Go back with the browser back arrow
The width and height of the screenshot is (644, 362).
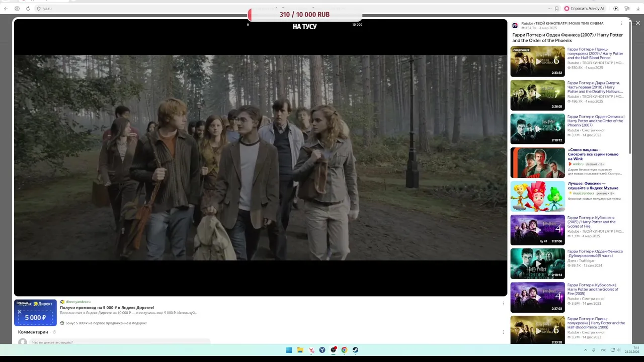point(6,9)
